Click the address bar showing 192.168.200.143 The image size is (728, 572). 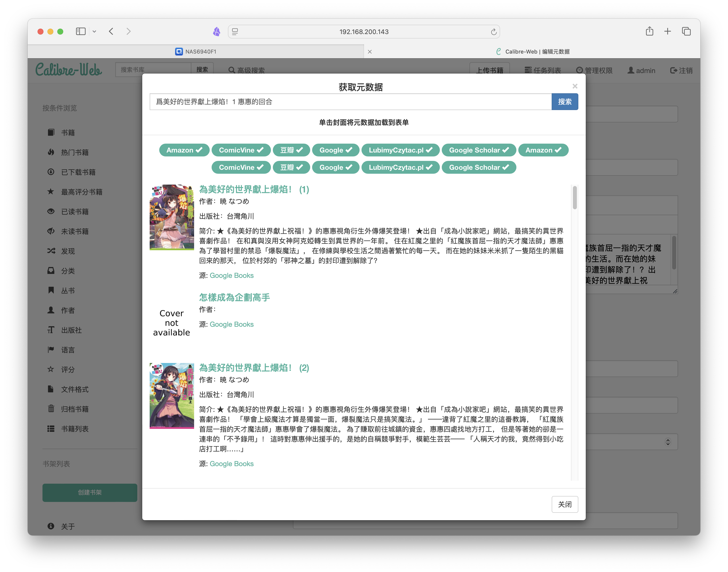(364, 32)
